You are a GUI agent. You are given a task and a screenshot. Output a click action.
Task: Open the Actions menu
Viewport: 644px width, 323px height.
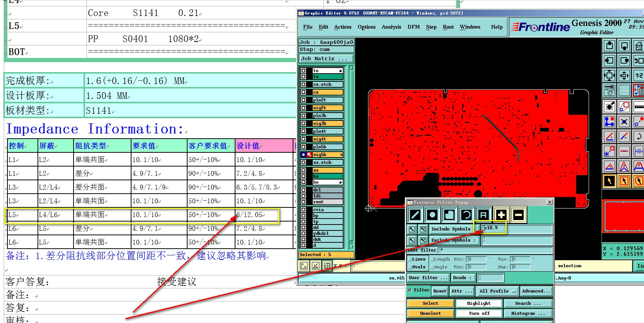click(x=343, y=27)
